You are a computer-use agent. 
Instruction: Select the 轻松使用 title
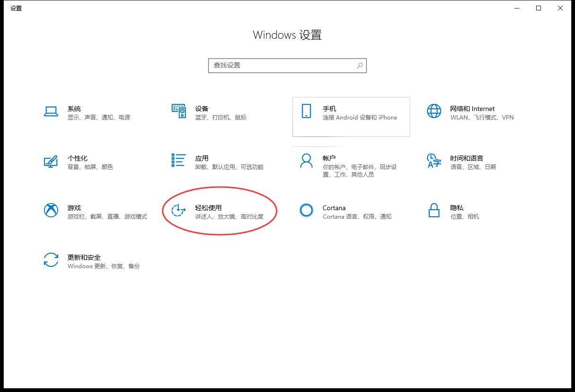(x=209, y=208)
